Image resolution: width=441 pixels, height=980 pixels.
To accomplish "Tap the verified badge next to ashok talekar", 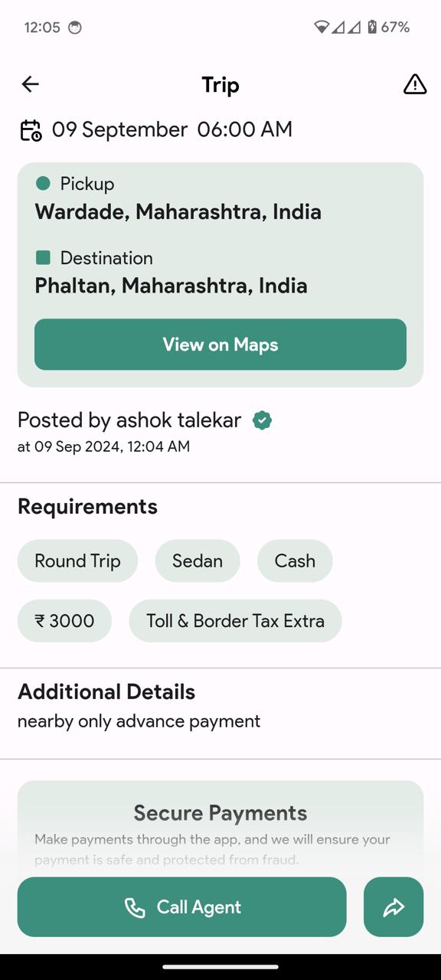I will coord(262,420).
